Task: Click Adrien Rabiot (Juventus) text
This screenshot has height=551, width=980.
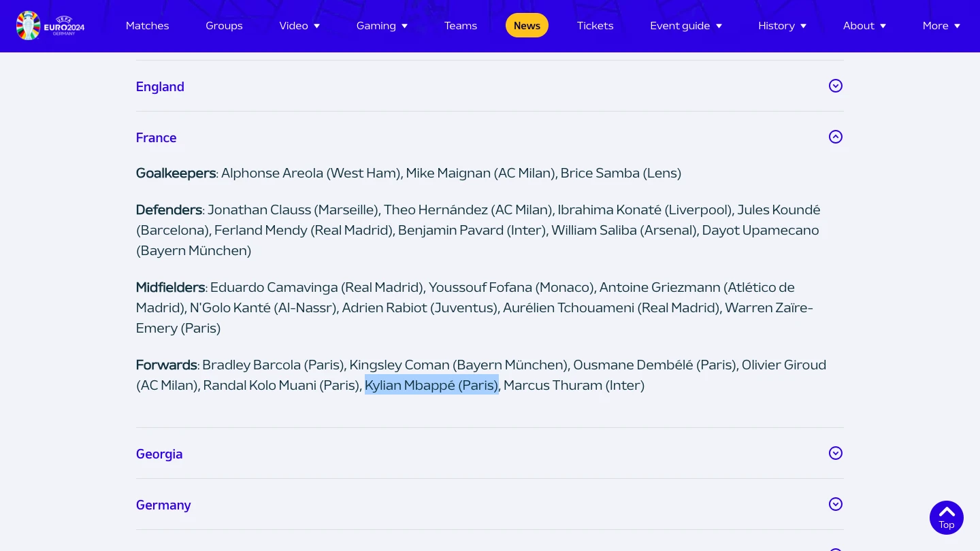Action: [x=419, y=307]
